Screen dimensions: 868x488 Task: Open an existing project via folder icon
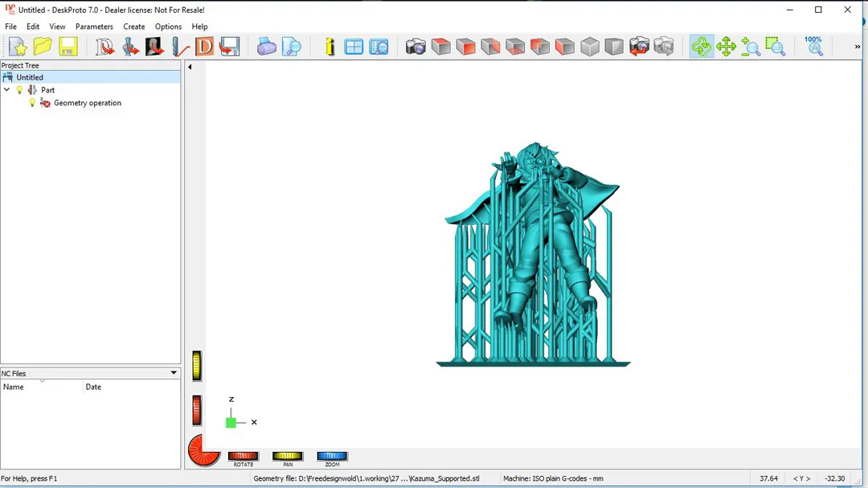43,47
